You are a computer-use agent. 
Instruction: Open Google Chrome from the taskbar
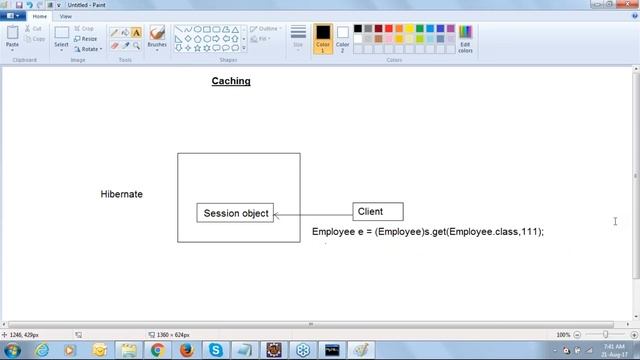158,350
